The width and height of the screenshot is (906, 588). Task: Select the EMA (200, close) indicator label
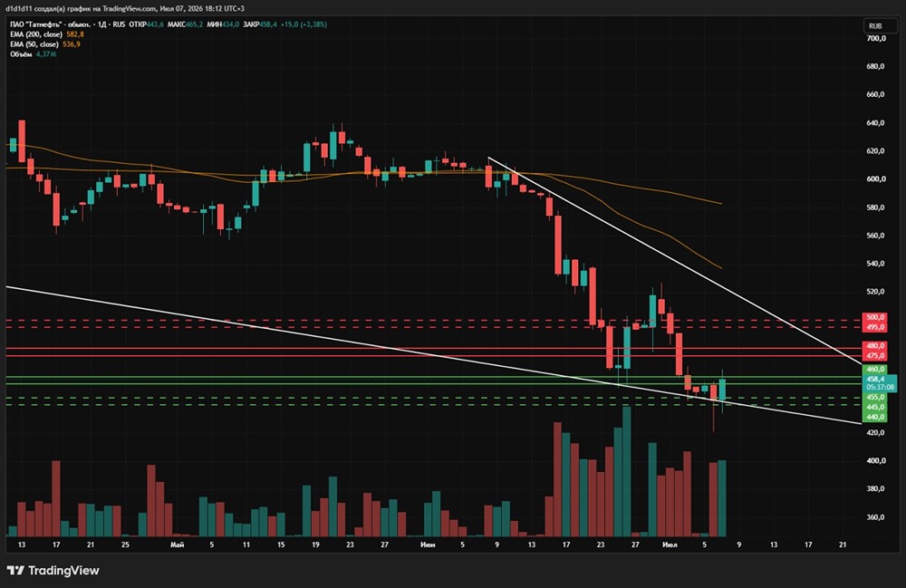36,34
